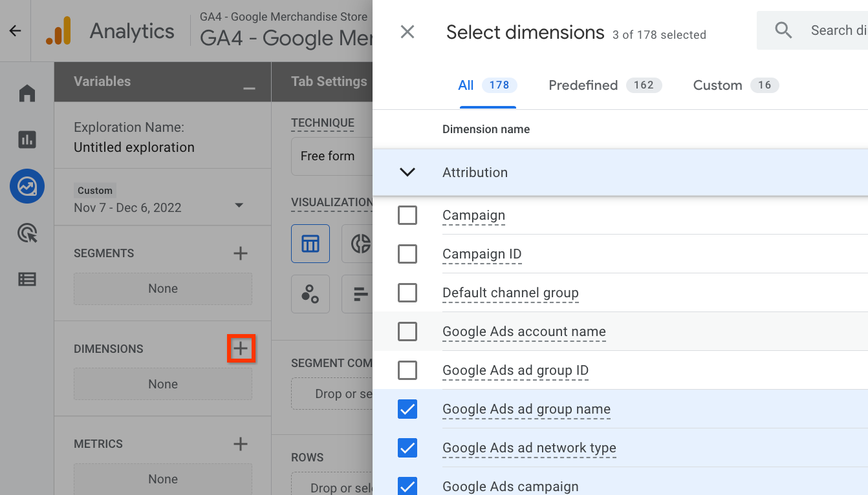Screen dimensions: 868x495
Task: Uncheck Google Ads campaign checkbox
Action: [407, 486]
